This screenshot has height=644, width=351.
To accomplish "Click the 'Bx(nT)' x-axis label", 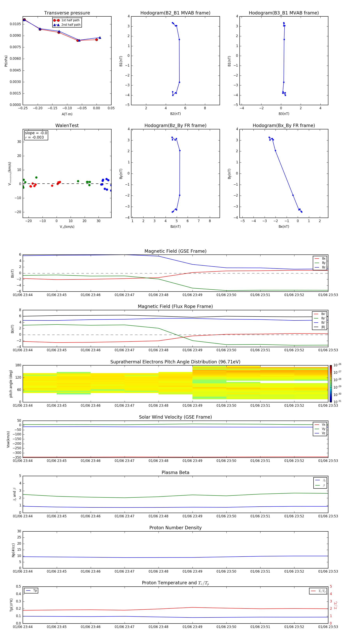I will click(284, 227).
